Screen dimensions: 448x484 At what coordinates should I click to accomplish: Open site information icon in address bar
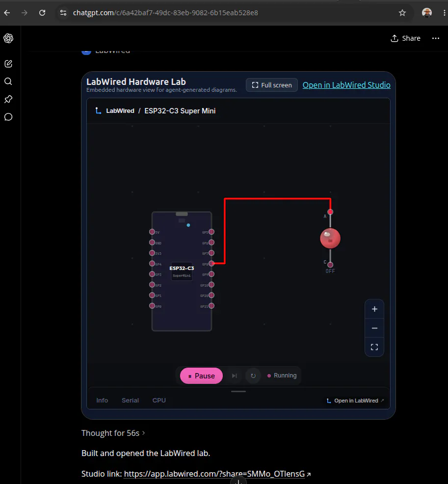63,13
